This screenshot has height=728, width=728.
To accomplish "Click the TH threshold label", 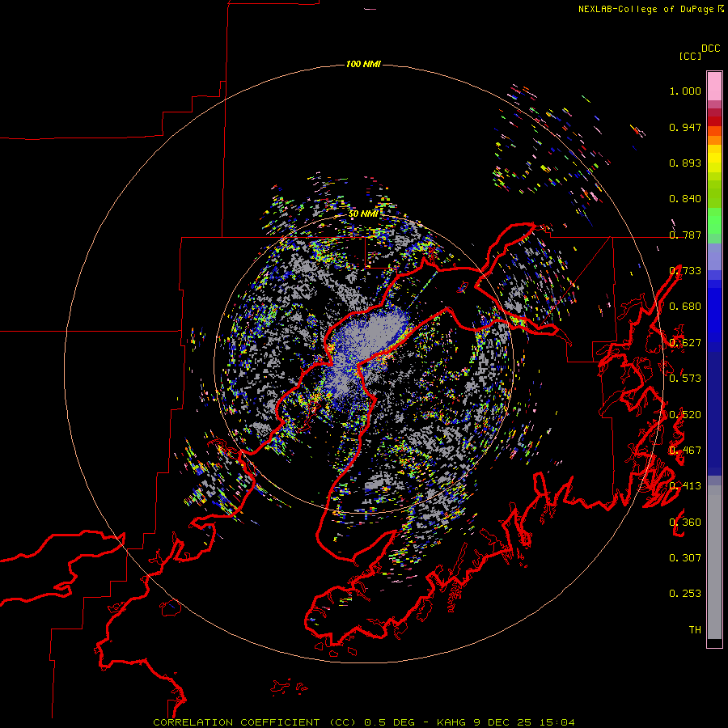I will pyautogui.click(x=695, y=630).
